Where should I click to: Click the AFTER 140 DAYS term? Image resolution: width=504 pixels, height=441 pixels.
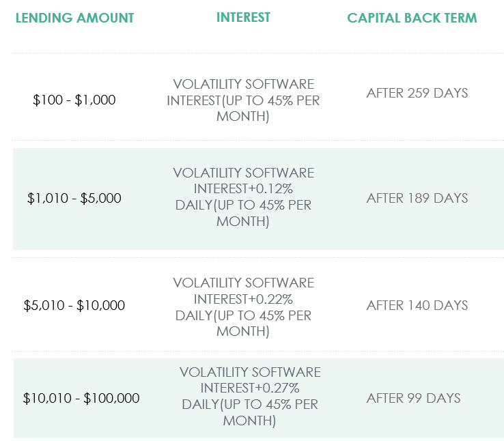click(x=417, y=305)
